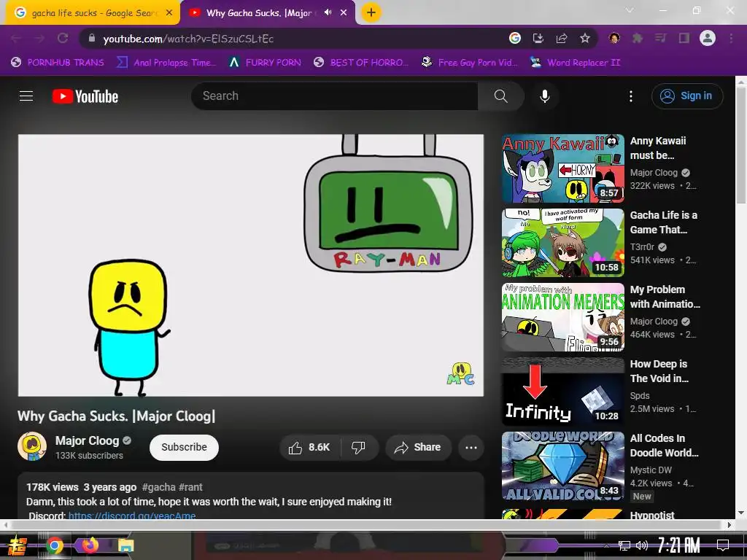Close the Google Search tab
Screen dimensions: 747x560
(169, 13)
